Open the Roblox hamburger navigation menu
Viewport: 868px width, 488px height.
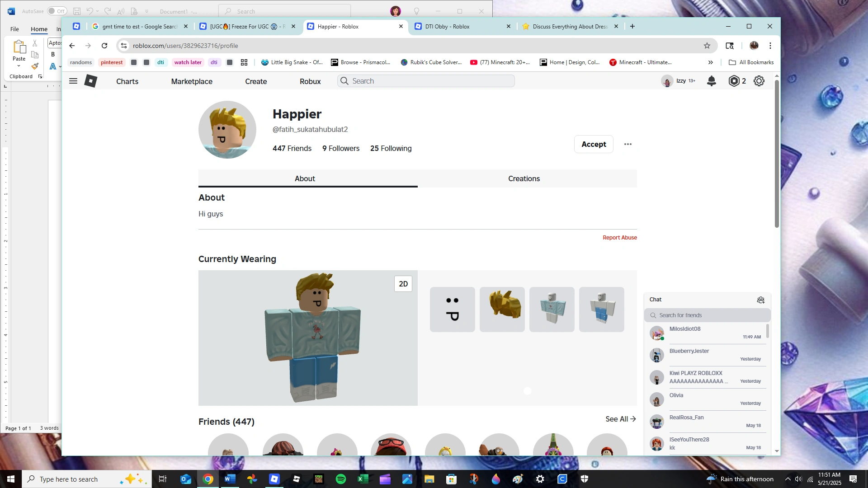click(73, 81)
